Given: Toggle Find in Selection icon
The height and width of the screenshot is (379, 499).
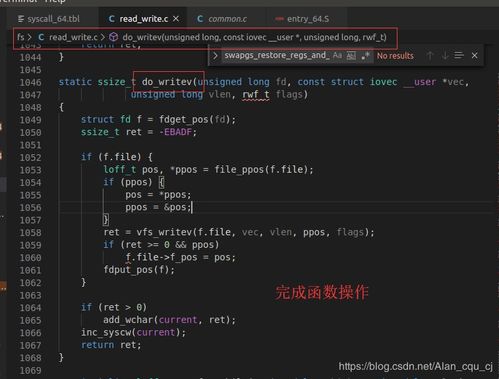Looking at the screenshot, I should point(459,55).
